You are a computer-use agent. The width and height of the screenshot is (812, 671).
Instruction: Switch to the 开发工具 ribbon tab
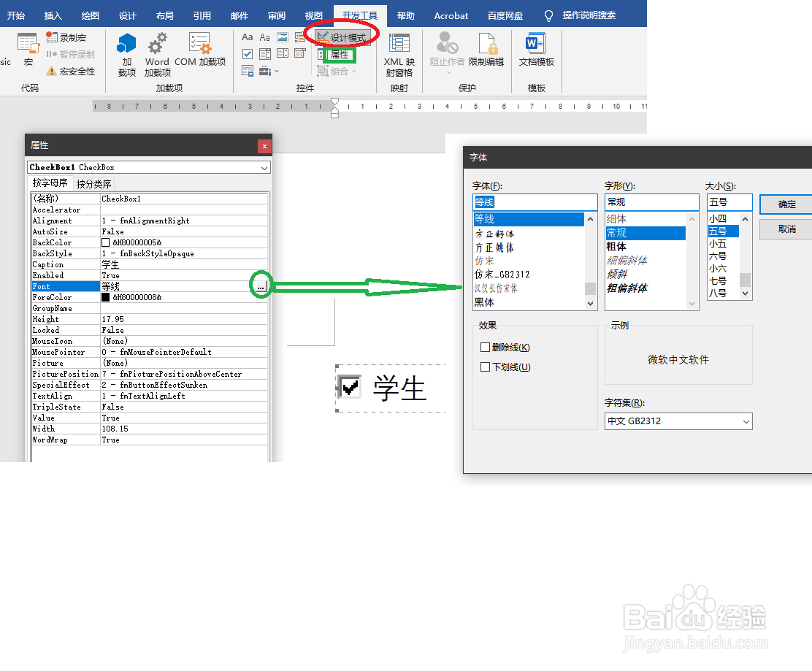coord(360,15)
